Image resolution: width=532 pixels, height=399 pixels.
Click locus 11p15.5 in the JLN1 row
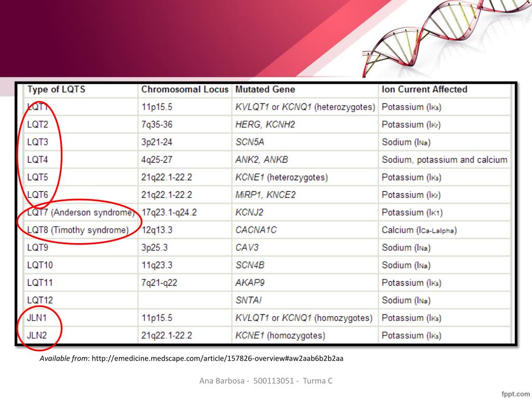[x=157, y=318]
